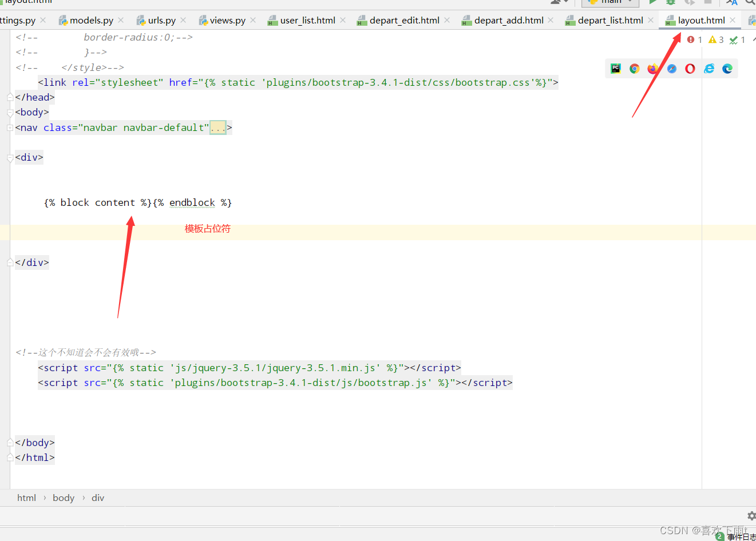Toggle the closing body fold marker
Image resolution: width=756 pixels, height=541 pixels.
click(10, 443)
